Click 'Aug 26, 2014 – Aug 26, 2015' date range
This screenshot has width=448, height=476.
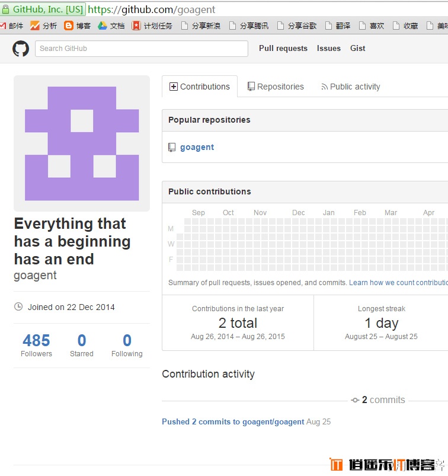click(x=238, y=336)
